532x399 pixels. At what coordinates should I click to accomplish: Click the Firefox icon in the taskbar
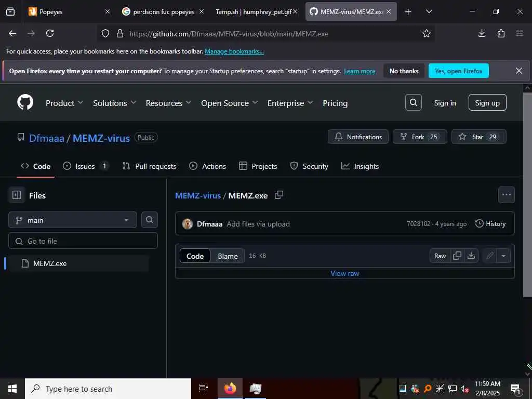[x=230, y=389]
